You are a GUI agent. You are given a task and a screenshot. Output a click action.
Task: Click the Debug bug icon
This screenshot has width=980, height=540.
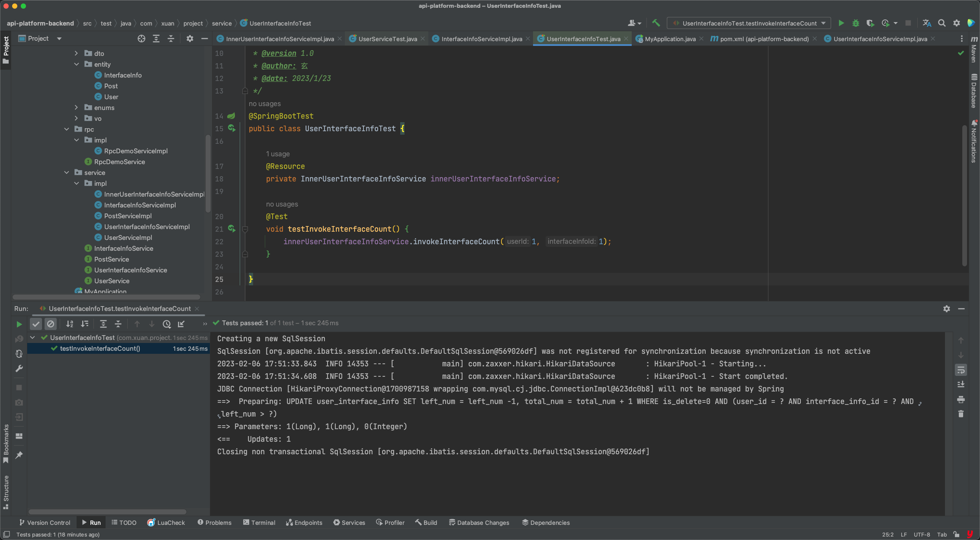(x=855, y=23)
